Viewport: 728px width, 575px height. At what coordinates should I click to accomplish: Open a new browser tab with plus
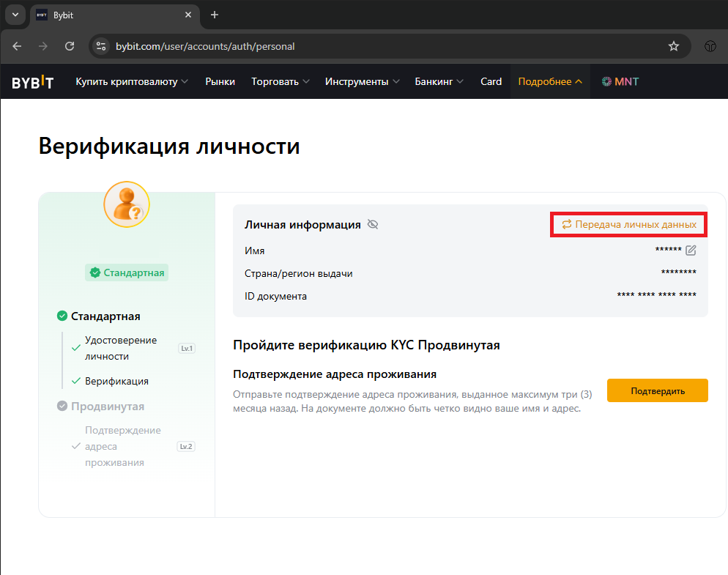pos(215,15)
